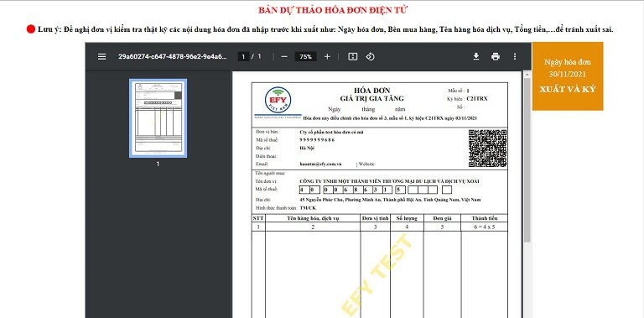Click the adjustment note for invoice số 3
Viewport: 644px width, 318px height.
pos(390,118)
